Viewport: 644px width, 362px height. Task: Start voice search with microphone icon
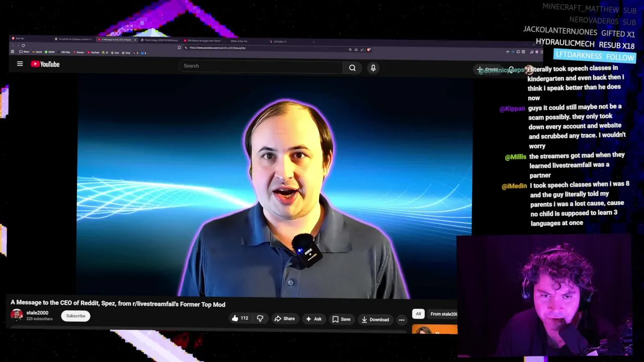point(373,68)
